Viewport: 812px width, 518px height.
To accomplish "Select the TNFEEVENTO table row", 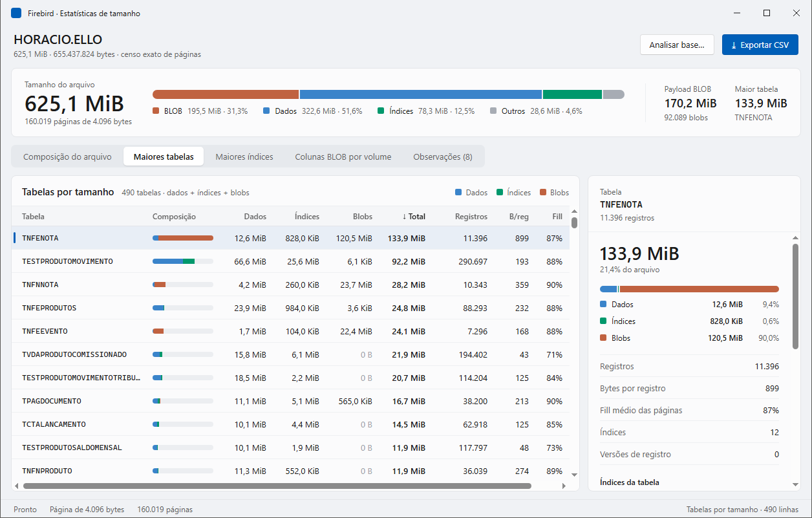I will (x=291, y=331).
